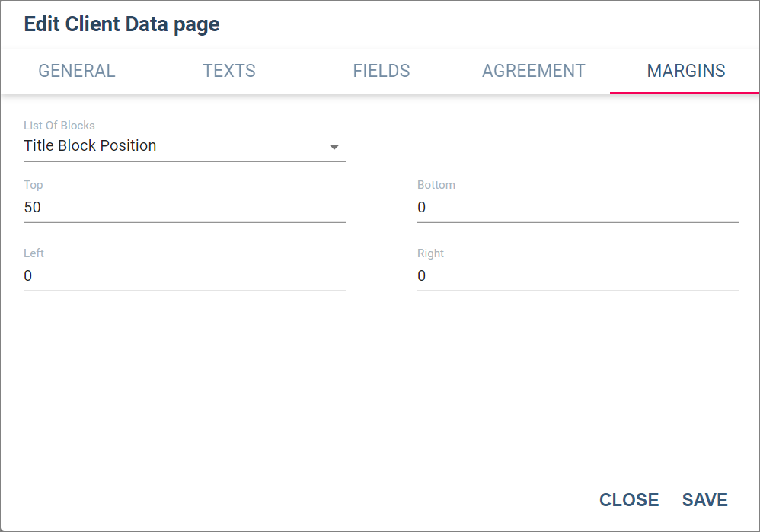
Task: Focus the Top margin input field
Action: 184,207
